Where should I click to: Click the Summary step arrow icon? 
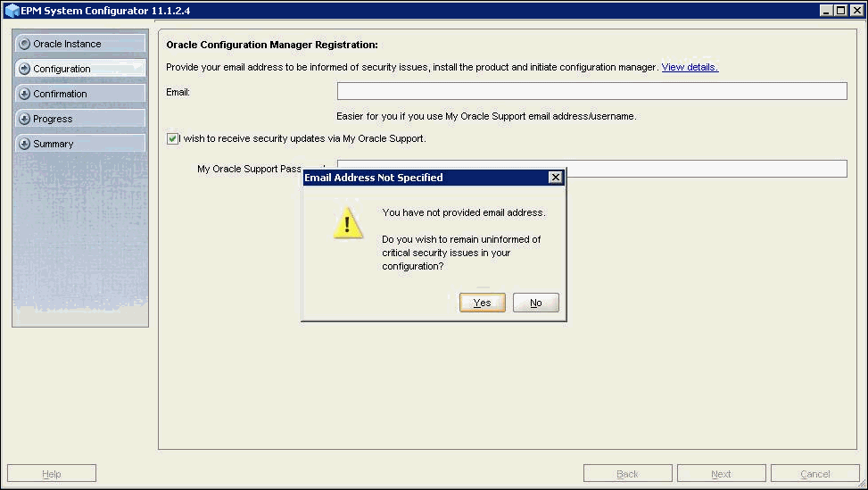click(24, 144)
